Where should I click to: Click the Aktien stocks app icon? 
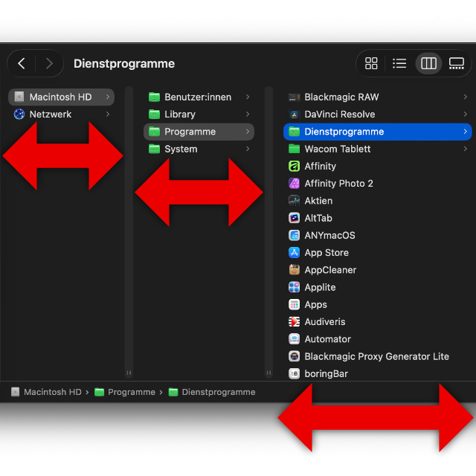click(295, 201)
